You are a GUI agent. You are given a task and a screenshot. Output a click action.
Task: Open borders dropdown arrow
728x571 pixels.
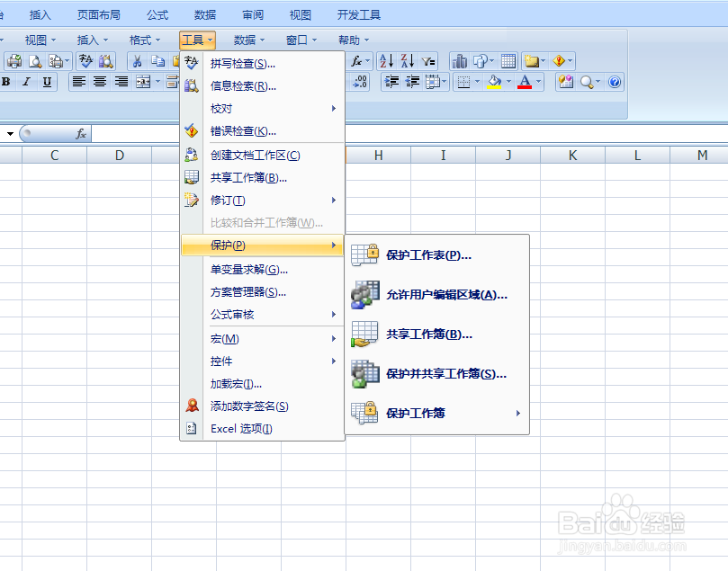(x=477, y=82)
